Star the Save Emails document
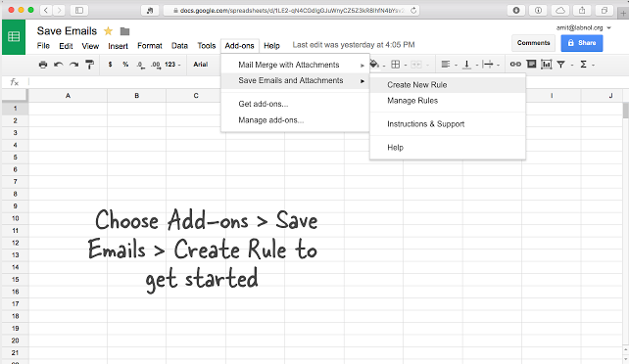629x364 pixels. tap(108, 31)
